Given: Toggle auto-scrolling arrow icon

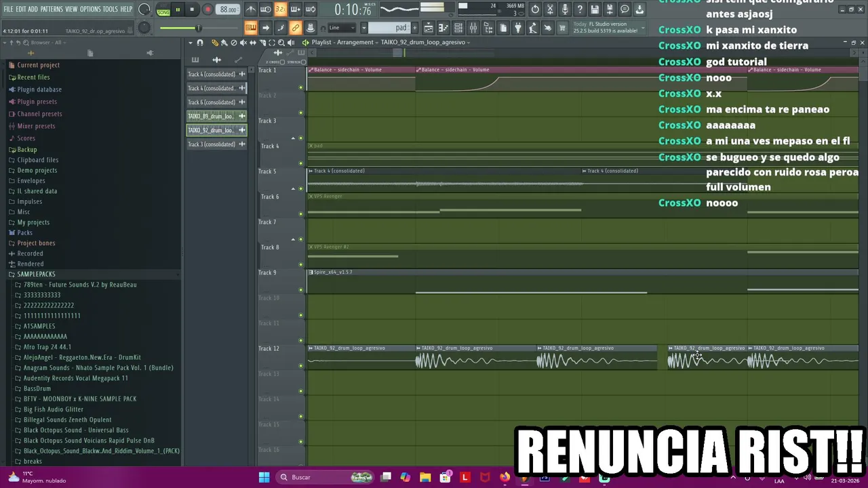Looking at the screenshot, I should coord(266,28).
